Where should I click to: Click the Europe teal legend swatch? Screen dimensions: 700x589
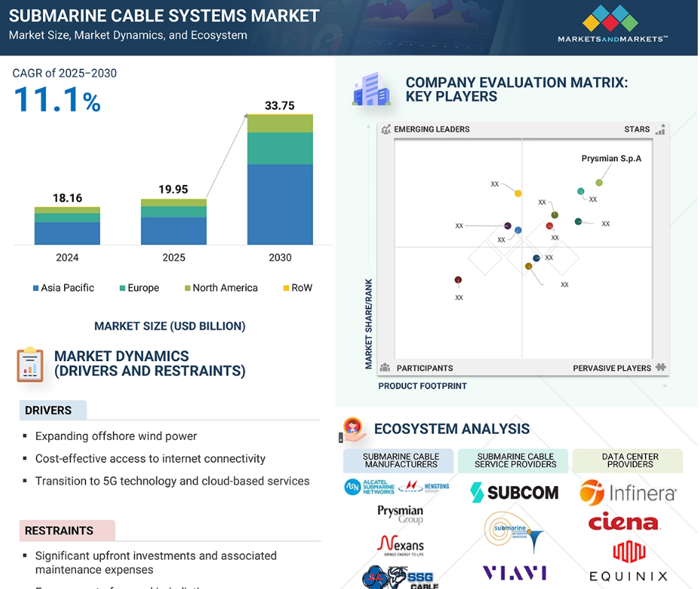(x=123, y=288)
